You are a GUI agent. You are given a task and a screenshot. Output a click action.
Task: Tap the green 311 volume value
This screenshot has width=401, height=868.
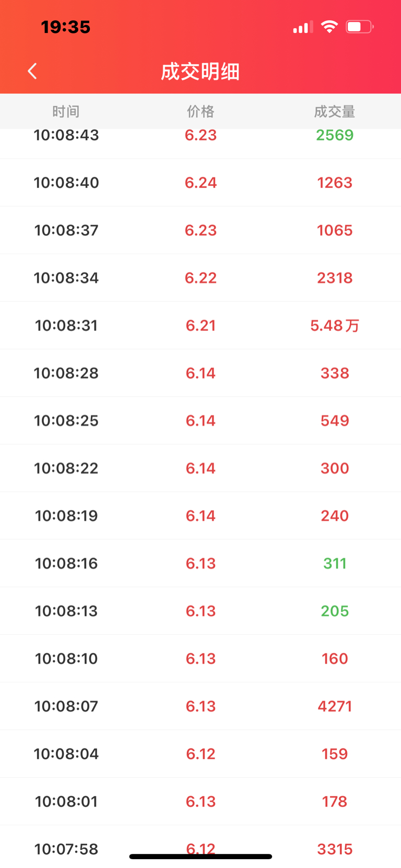click(334, 563)
